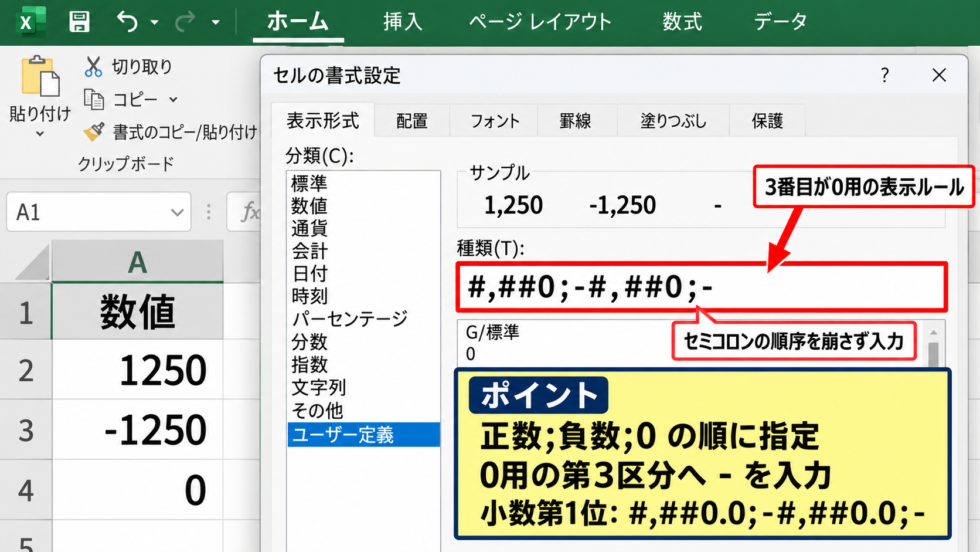Cut selection with 切り取り scissors
Image resolution: width=980 pixels, height=552 pixels.
[x=93, y=67]
